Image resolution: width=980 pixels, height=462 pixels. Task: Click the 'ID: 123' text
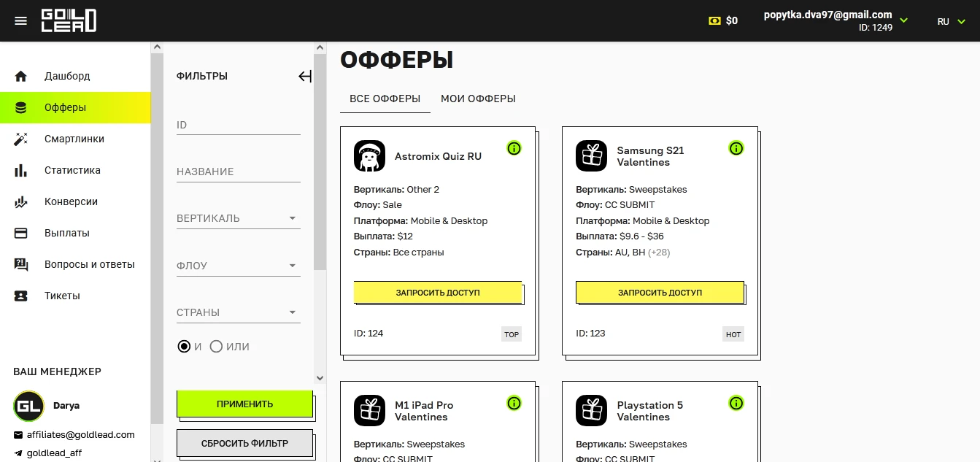click(x=590, y=334)
